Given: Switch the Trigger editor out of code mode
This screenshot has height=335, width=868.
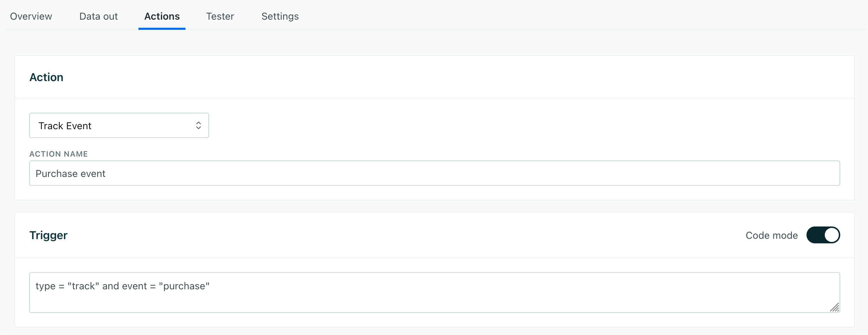Looking at the screenshot, I should coord(823,235).
